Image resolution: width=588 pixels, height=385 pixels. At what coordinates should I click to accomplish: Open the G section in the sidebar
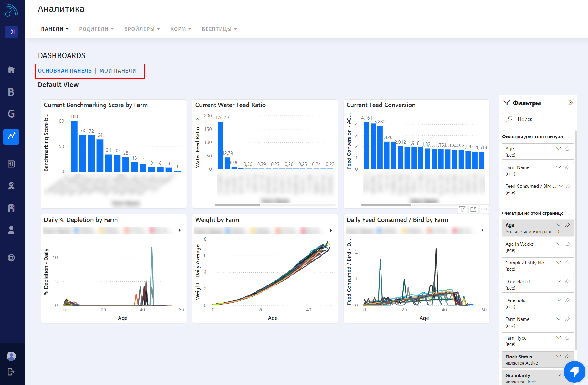(11, 114)
